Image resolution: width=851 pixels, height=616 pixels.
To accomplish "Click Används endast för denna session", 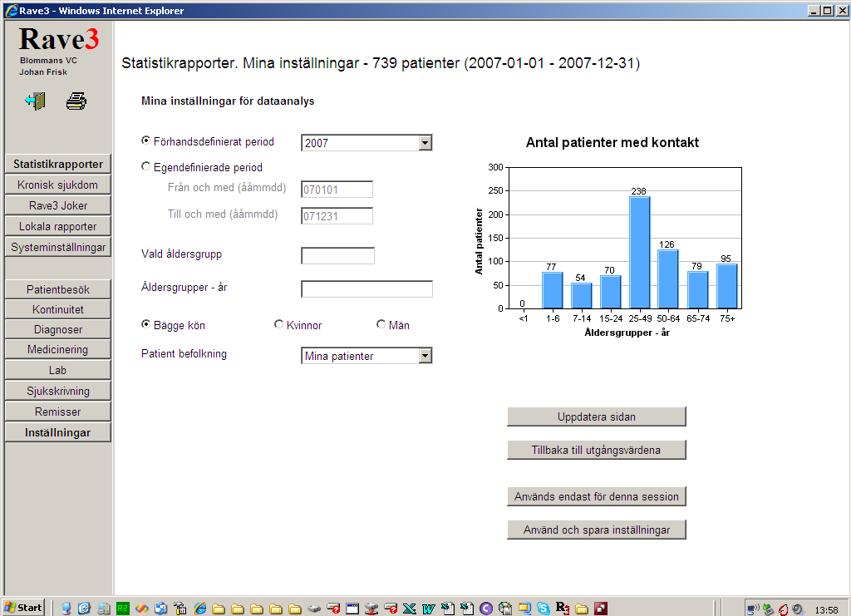I will pyautogui.click(x=597, y=496).
